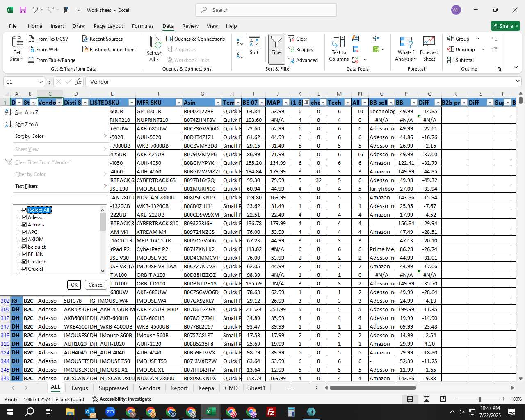Click Clear filter in ribbon
This screenshot has height=420, width=525.
click(298, 39)
